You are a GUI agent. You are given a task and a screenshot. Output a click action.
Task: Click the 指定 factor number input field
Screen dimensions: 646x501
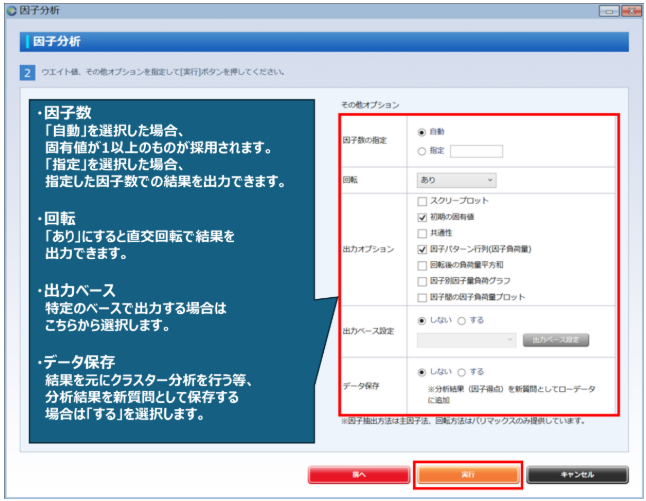click(476, 151)
